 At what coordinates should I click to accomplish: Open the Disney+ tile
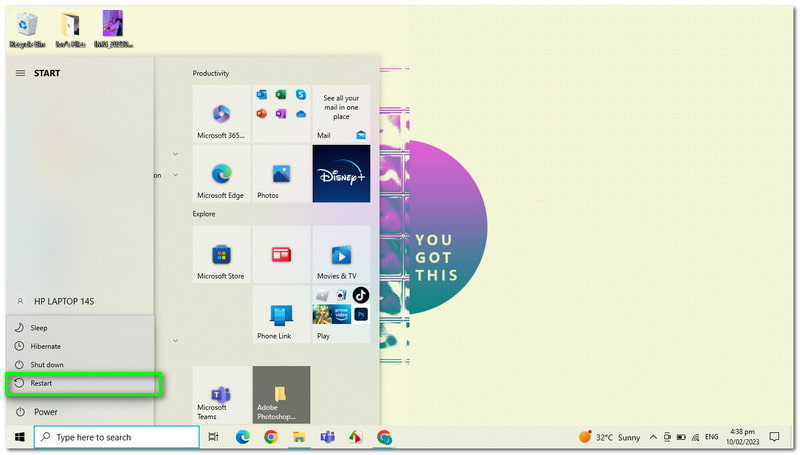341,173
